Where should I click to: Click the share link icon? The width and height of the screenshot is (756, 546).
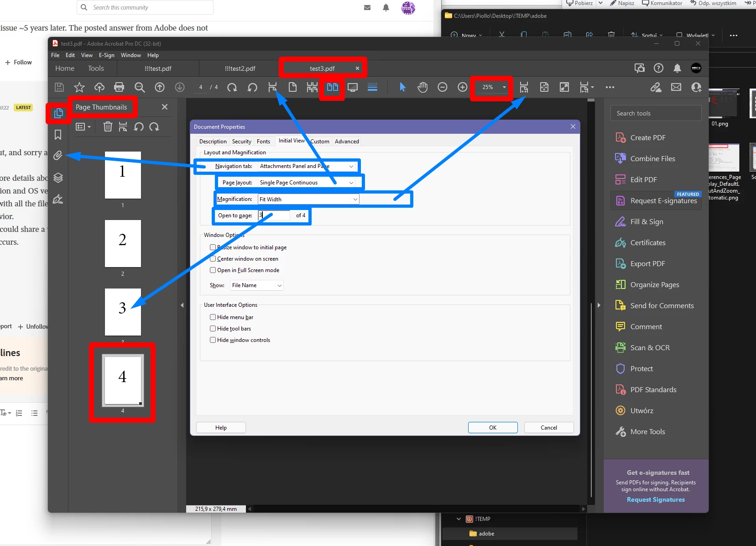(x=656, y=87)
